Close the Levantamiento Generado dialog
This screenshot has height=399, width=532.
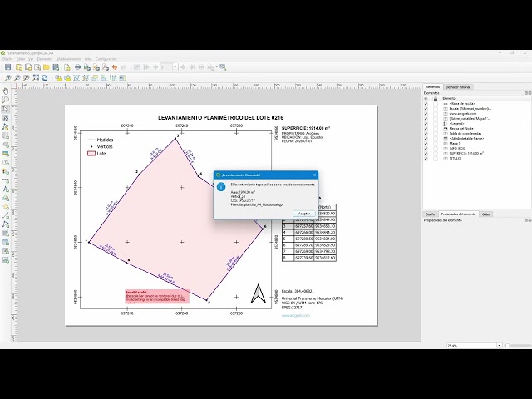click(x=314, y=175)
